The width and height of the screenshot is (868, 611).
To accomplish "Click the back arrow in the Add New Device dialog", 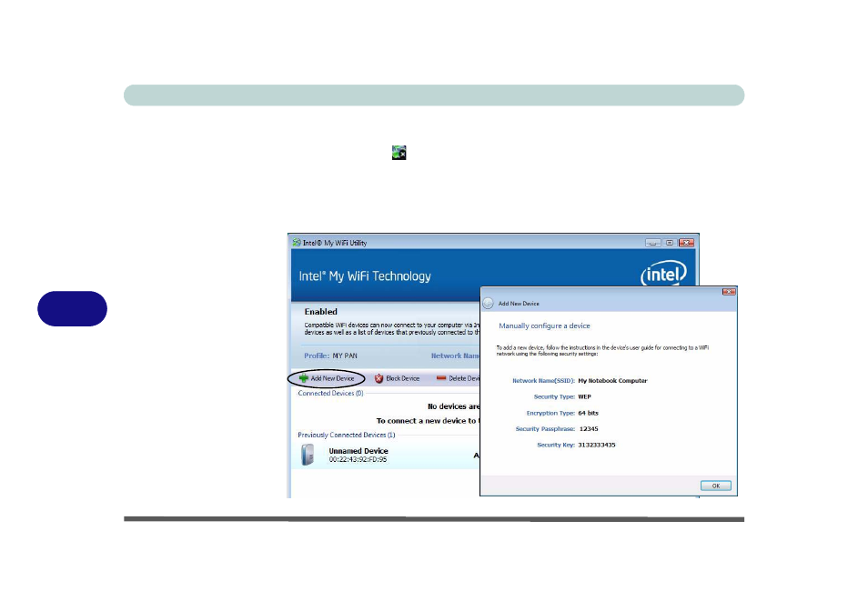I will pyautogui.click(x=489, y=303).
